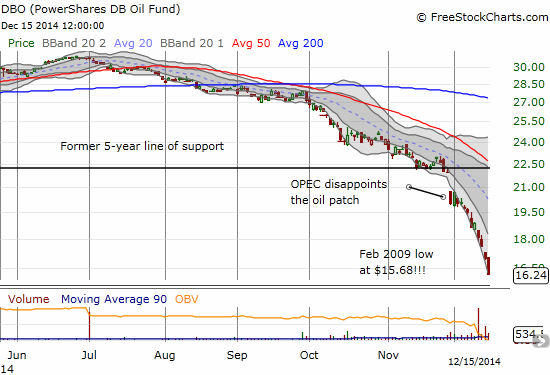This screenshot has width=550, height=375.
Task: Click the 534 volume value box
Action: click(528, 334)
